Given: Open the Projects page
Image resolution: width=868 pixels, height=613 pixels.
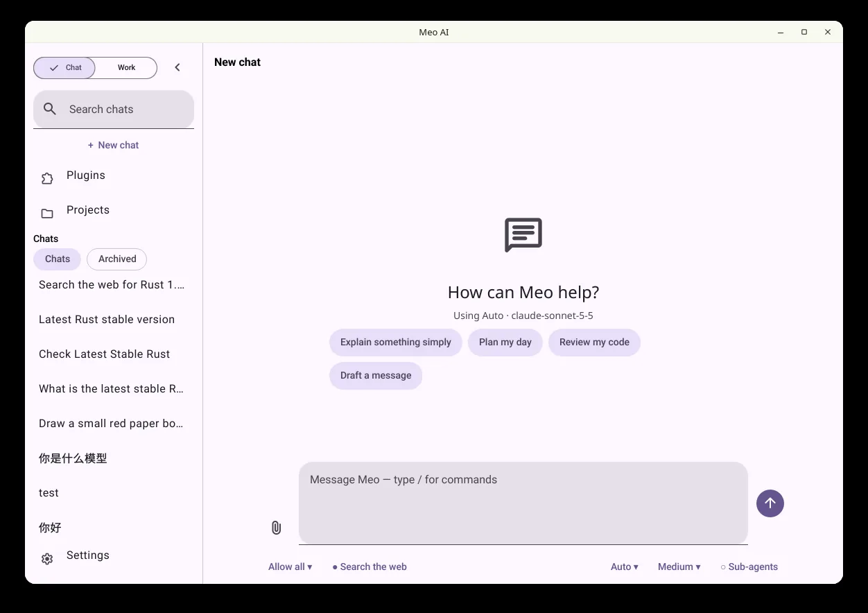Looking at the screenshot, I should 114,214.
